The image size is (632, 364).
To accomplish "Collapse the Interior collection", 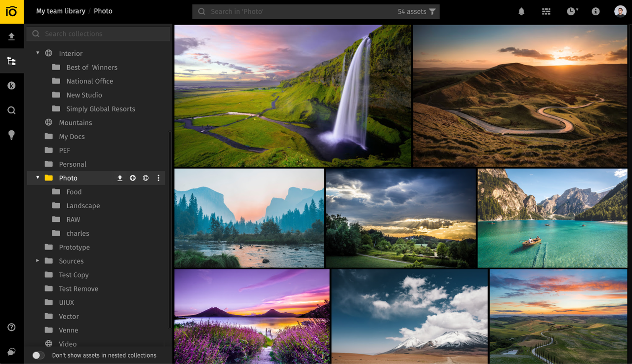I will pos(37,53).
